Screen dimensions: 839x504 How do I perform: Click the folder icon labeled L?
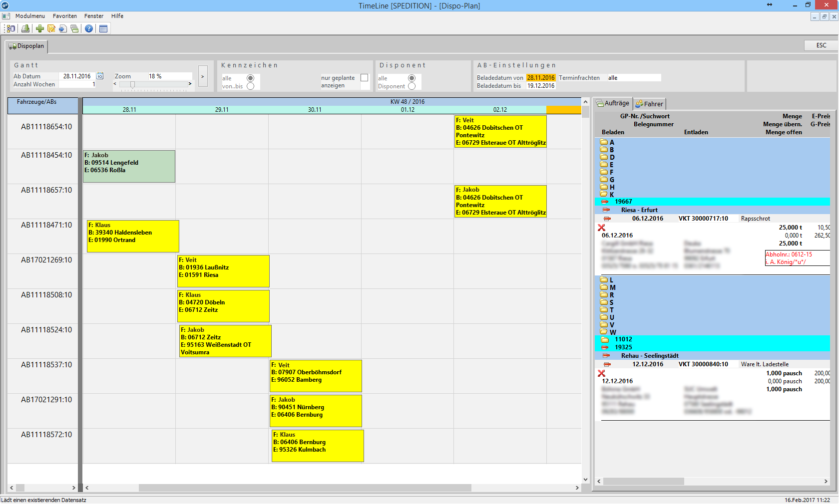tap(604, 280)
